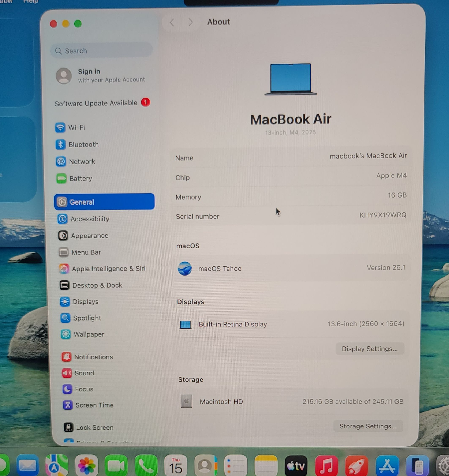Click the Display Settings button
449x476 pixels.
(x=370, y=349)
